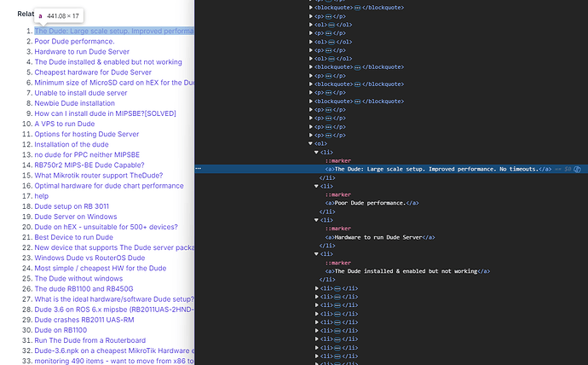Viewport: 588px width, 365px height.
Task: Select <a>Hardware to run Dude Server</a> DOM row
Action: click(x=380, y=237)
